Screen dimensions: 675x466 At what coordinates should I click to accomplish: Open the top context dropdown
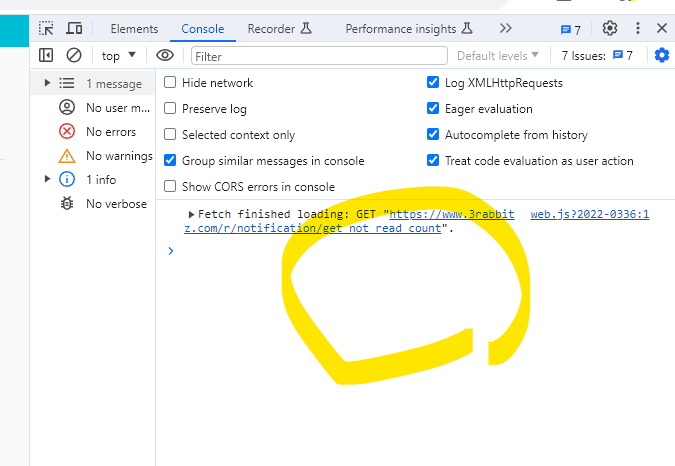point(118,56)
